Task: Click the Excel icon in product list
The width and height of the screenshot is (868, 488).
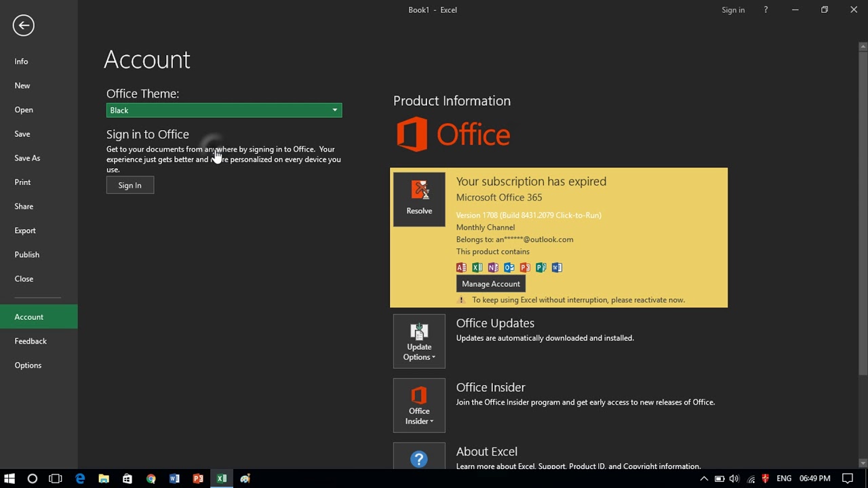Action: pos(477,268)
